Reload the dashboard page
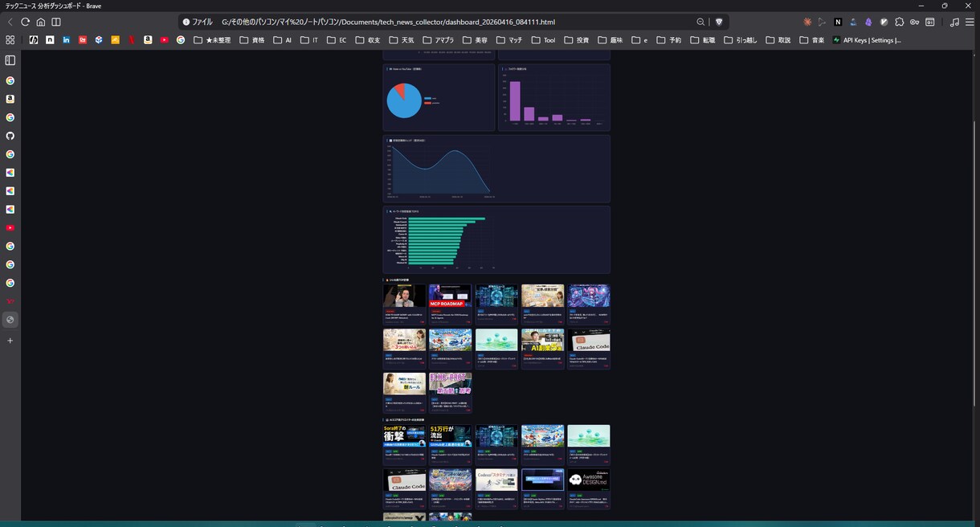 (25, 22)
